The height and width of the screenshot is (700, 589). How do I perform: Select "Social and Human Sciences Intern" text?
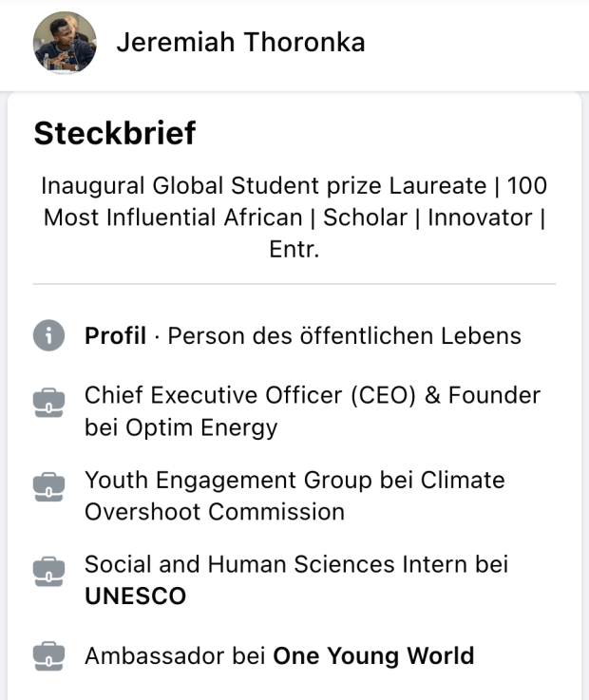pyautogui.click(x=277, y=564)
